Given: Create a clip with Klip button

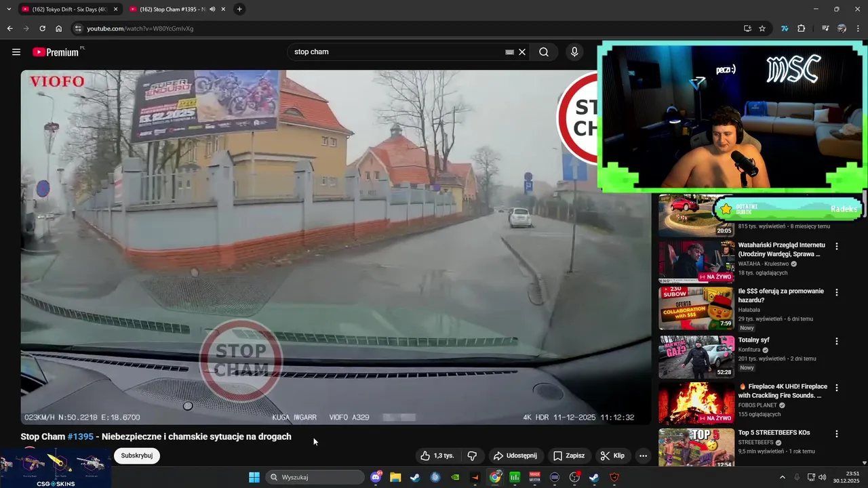Looking at the screenshot, I should [612, 455].
